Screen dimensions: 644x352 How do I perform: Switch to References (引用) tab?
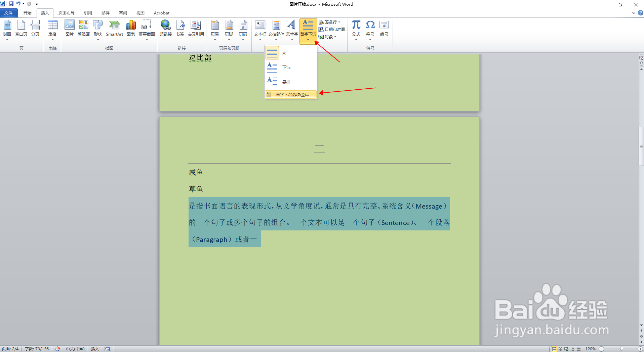[x=88, y=13]
